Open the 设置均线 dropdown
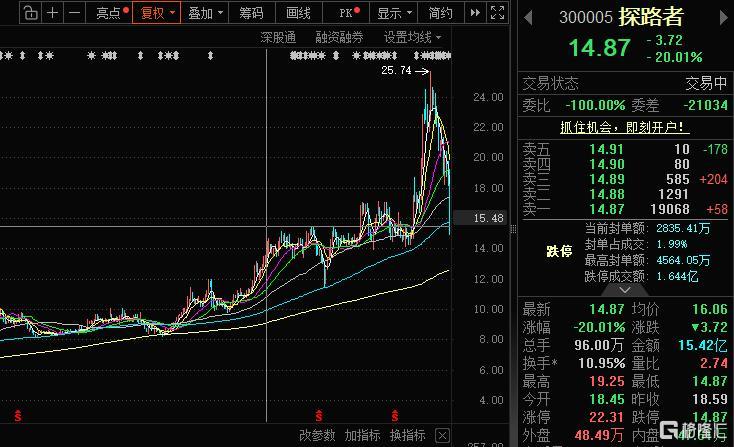This screenshot has width=734, height=447. click(412, 37)
